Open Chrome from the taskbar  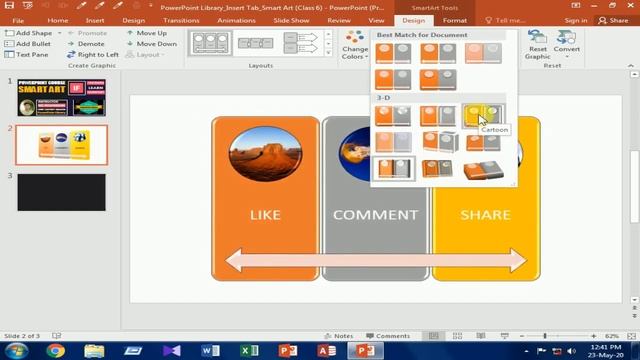point(56,351)
